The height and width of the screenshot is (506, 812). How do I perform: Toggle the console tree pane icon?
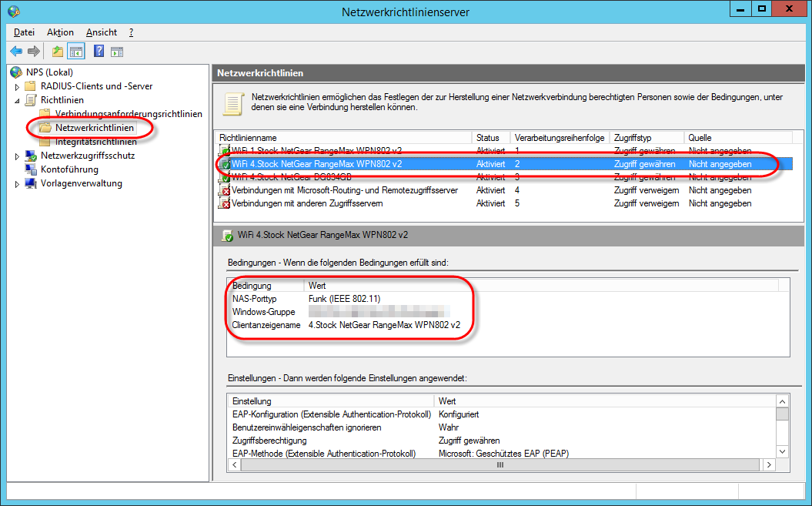click(x=75, y=52)
